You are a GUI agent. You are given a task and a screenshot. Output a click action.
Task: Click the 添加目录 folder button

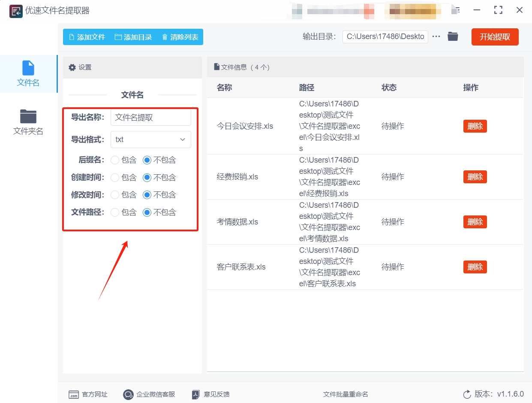click(133, 37)
